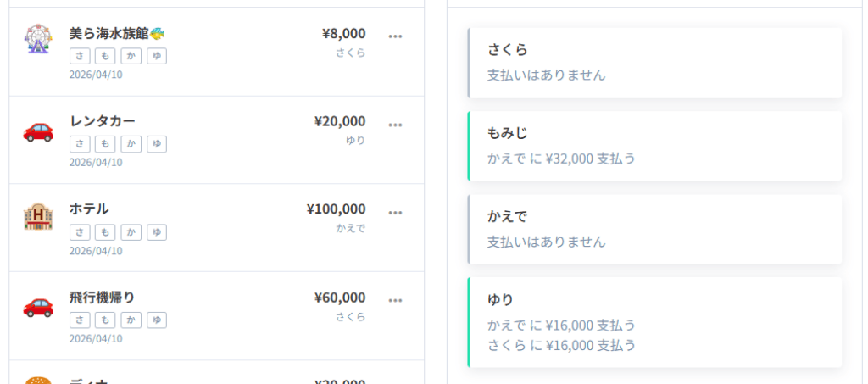Select the ¥20,000 rental car amount

click(340, 121)
